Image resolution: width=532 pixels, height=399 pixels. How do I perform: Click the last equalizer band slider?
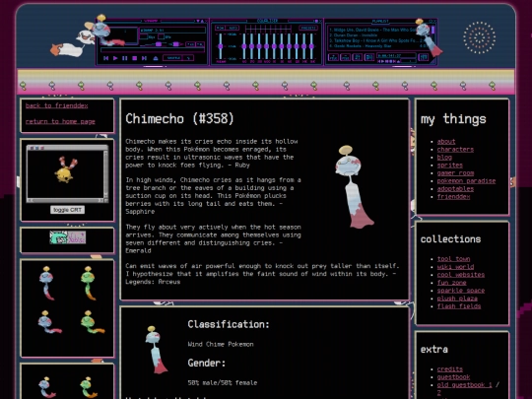[x=311, y=46]
